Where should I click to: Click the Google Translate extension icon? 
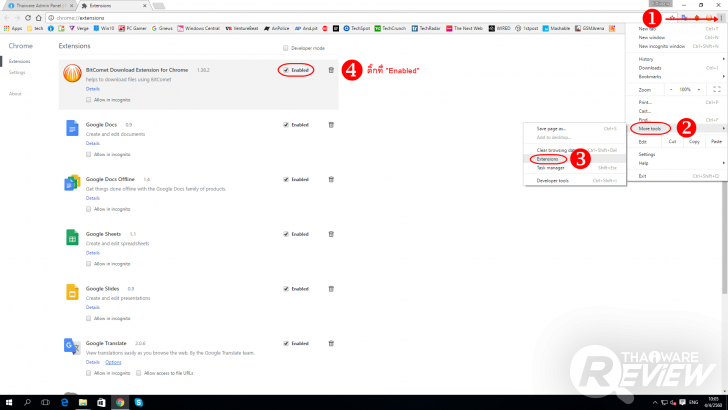(72, 346)
